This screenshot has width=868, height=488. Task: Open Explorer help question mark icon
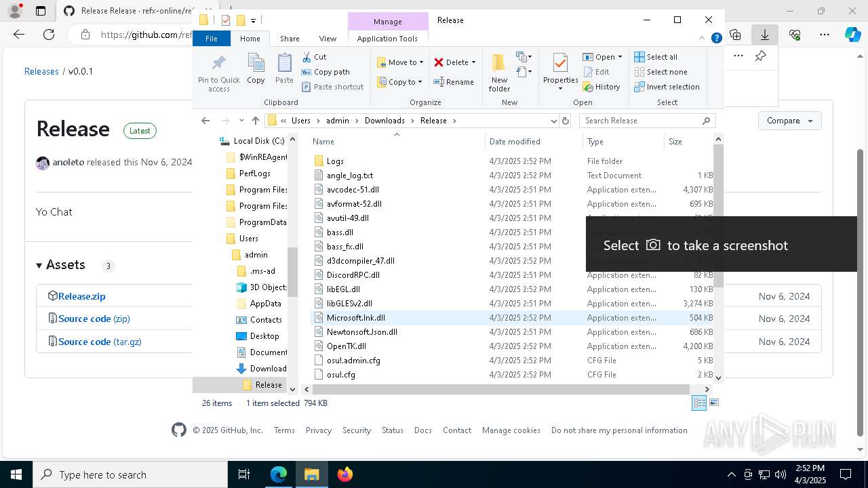click(716, 39)
